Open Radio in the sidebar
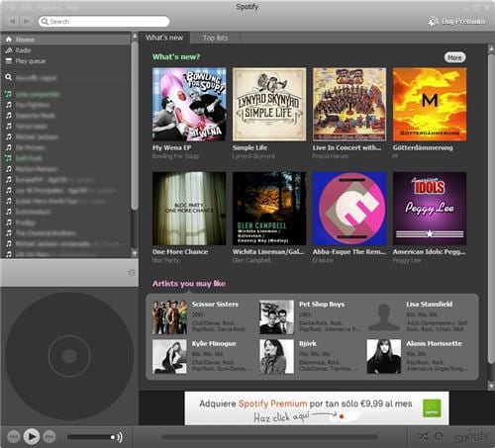 tap(65, 50)
